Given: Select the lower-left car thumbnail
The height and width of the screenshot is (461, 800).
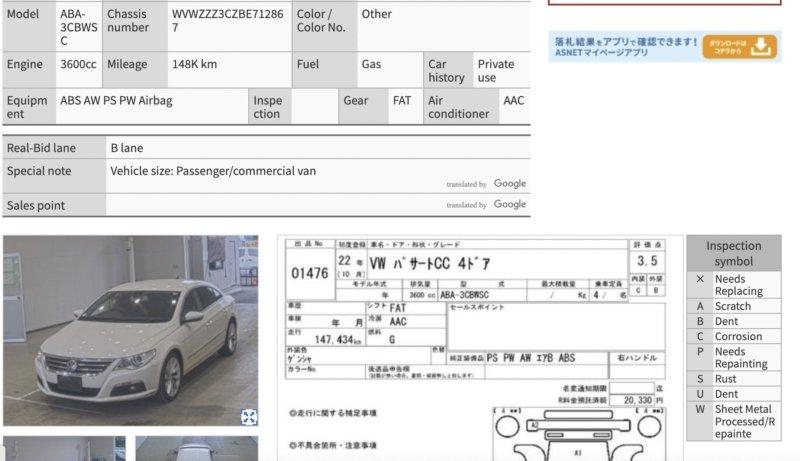Looking at the screenshot, I should click(x=64, y=449).
